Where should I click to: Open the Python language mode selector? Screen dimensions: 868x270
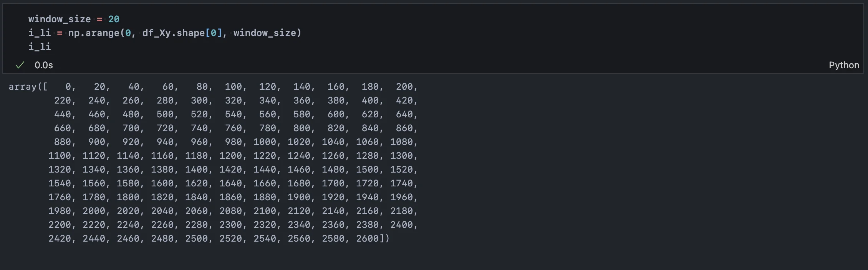coord(843,65)
